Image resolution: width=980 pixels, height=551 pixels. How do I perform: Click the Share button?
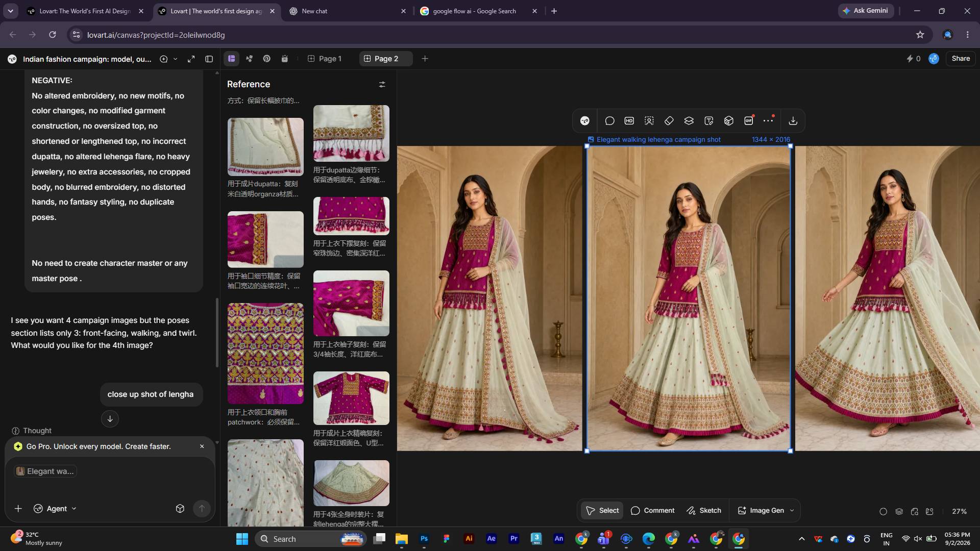point(961,59)
